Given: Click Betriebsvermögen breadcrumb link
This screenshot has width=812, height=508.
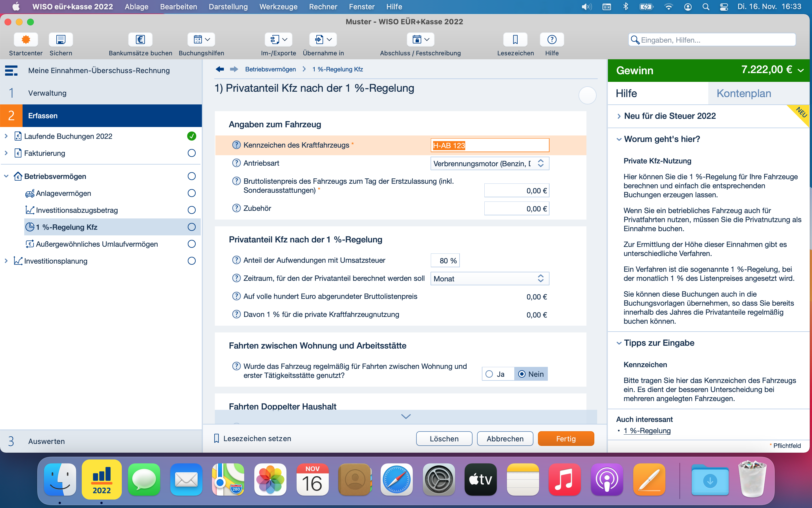Looking at the screenshot, I should (x=270, y=69).
